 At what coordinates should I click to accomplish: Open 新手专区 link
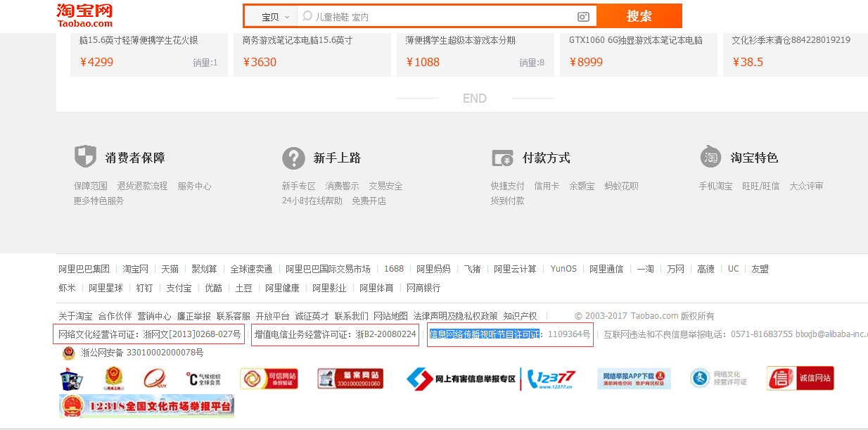(299, 186)
